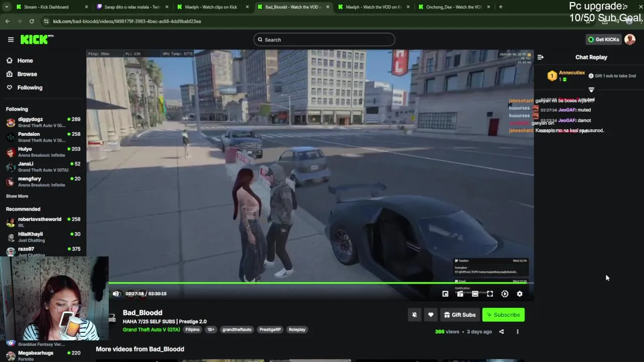644x362 pixels.
Task: Click JeoGAF username on the 'damot' message
Action: [567, 120]
